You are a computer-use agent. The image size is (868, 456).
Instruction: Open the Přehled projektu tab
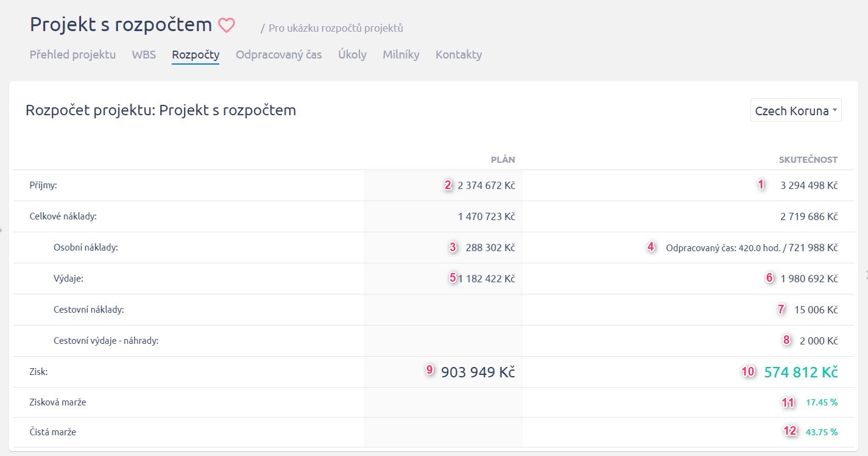point(72,55)
